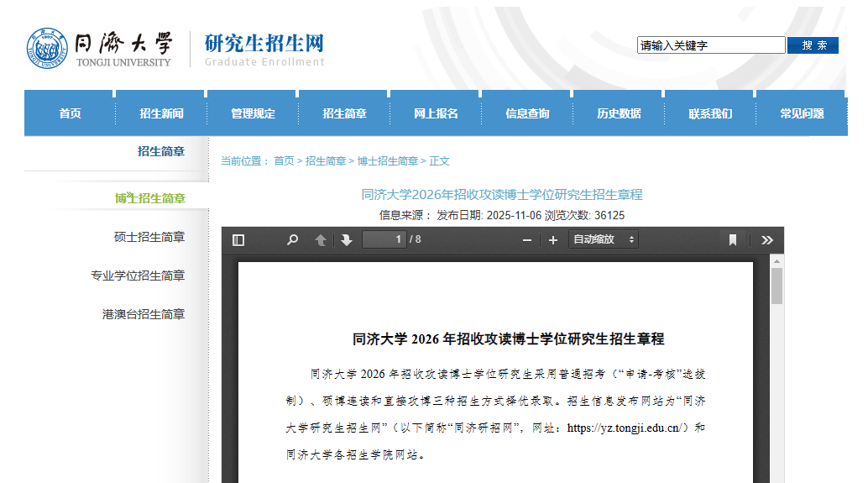Open 港澳台招生简章 sidebar link
The height and width of the screenshot is (483, 868).
pyautogui.click(x=144, y=314)
